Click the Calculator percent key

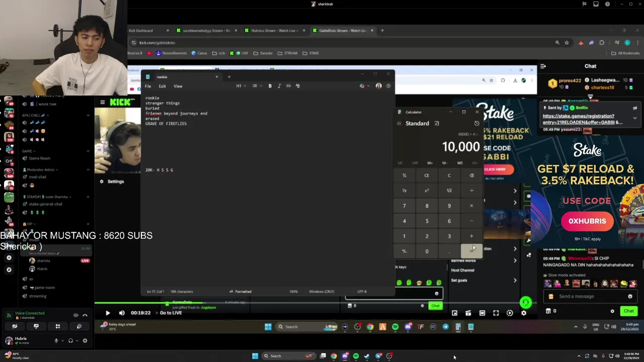click(404, 175)
